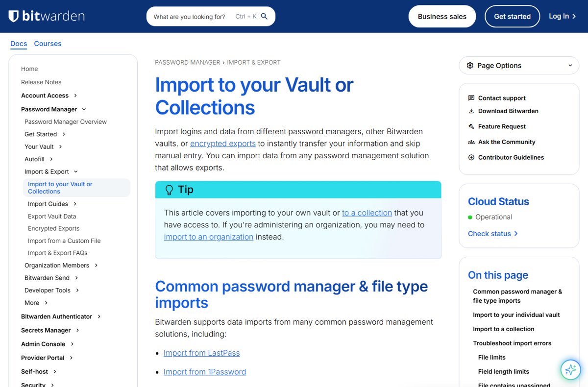Viewport: 588px width, 387px height.
Task: Open Import & Export FAQs page
Action: (x=58, y=253)
